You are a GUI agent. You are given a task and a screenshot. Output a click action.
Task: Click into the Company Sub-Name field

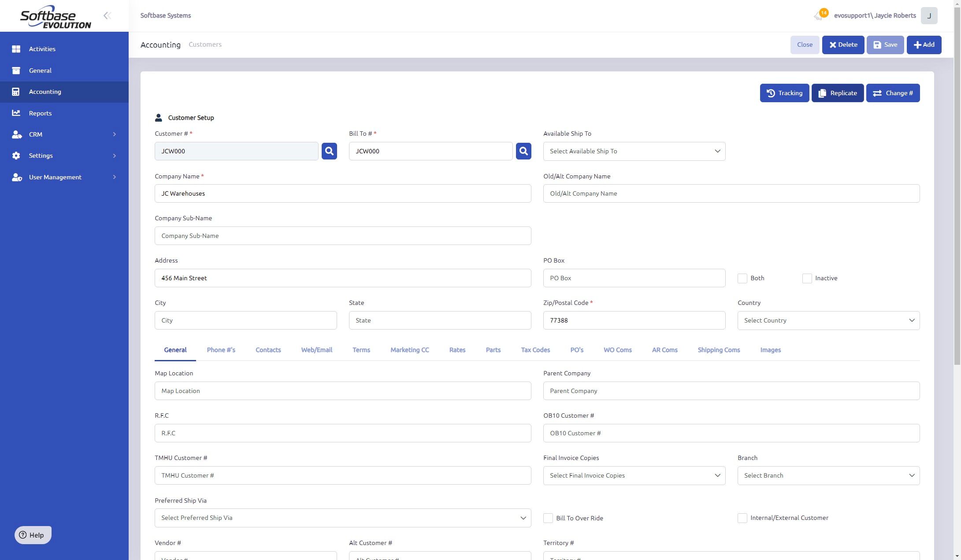click(x=343, y=236)
